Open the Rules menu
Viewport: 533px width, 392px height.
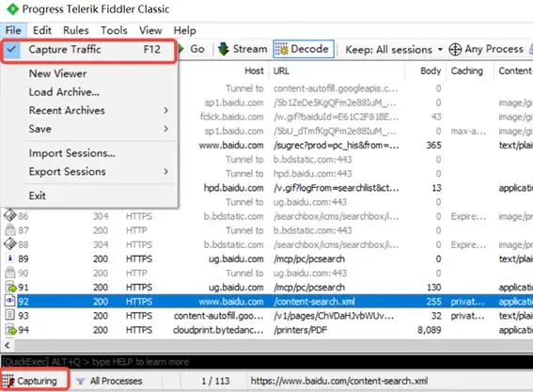pos(76,30)
